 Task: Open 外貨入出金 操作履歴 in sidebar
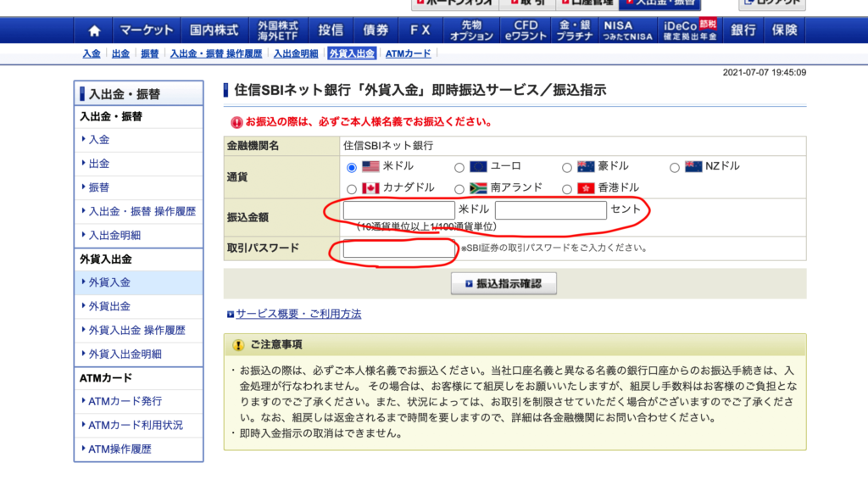(x=138, y=331)
